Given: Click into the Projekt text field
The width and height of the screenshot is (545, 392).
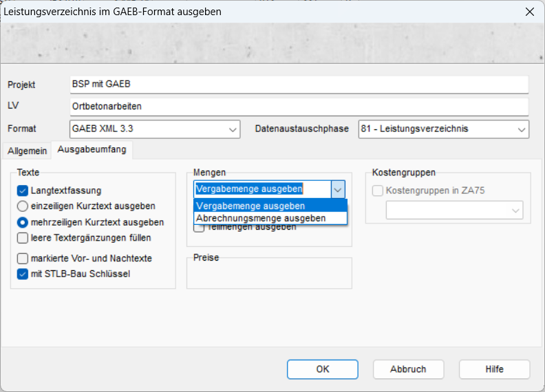Looking at the screenshot, I should click(x=299, y=84).
